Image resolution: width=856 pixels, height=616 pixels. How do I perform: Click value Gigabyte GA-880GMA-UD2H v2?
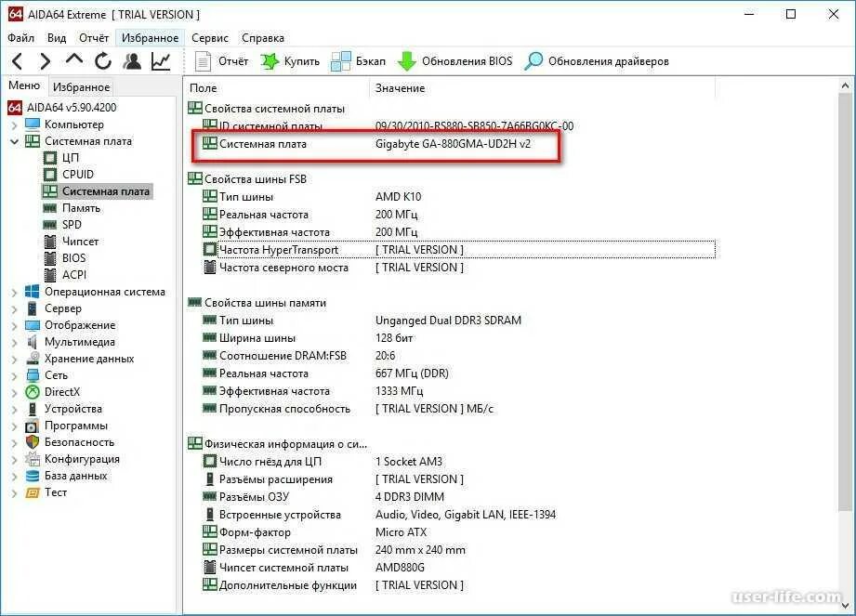[x=454, y=144]
